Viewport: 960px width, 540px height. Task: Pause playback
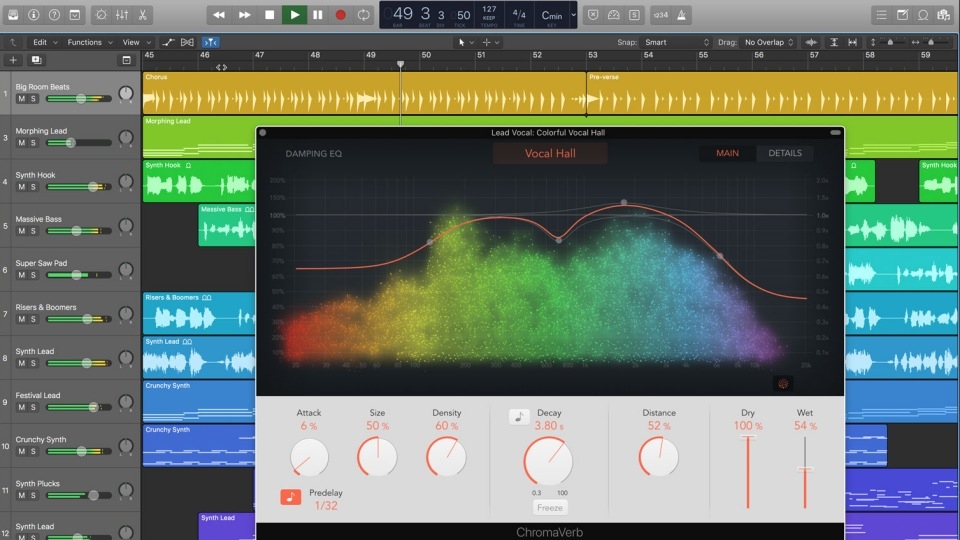click(x=318, y=15)
